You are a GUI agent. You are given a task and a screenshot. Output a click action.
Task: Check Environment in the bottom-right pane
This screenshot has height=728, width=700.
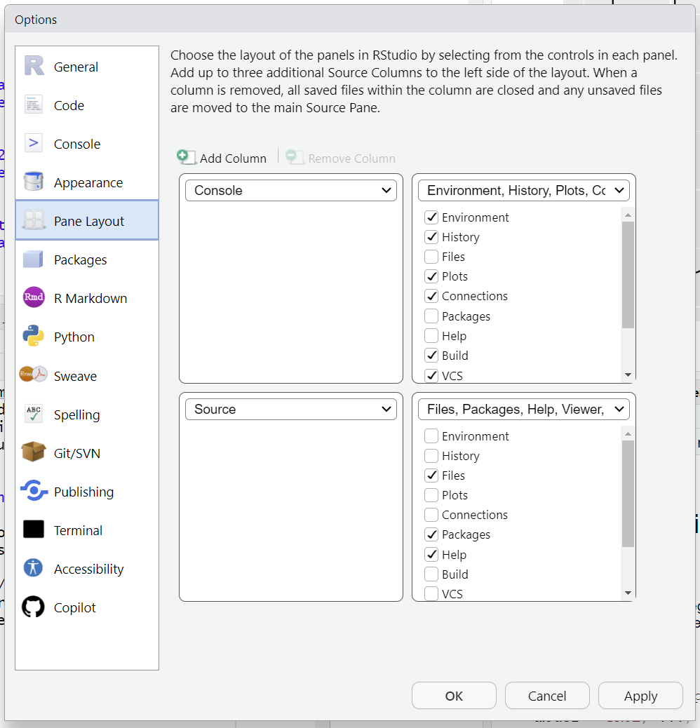[431, 436]
